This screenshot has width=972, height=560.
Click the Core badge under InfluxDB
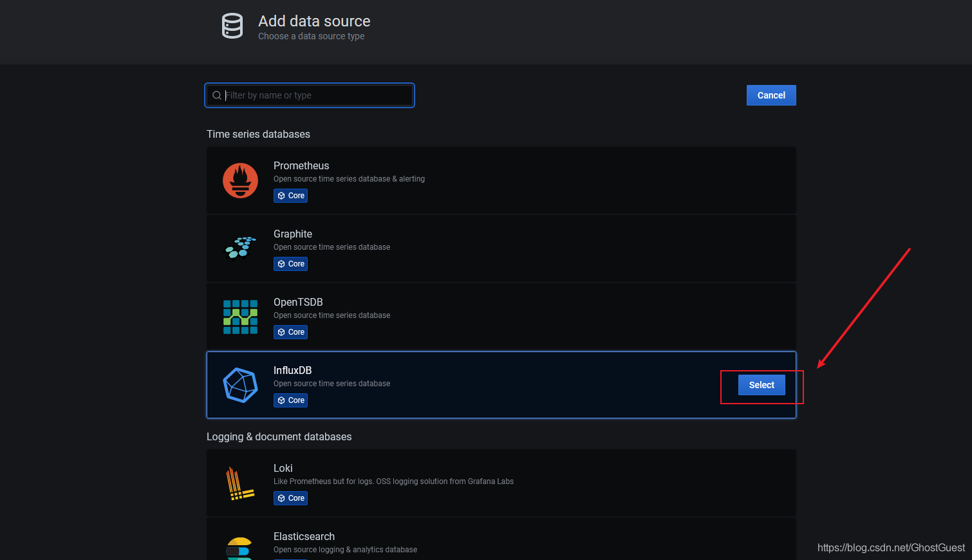290,400
